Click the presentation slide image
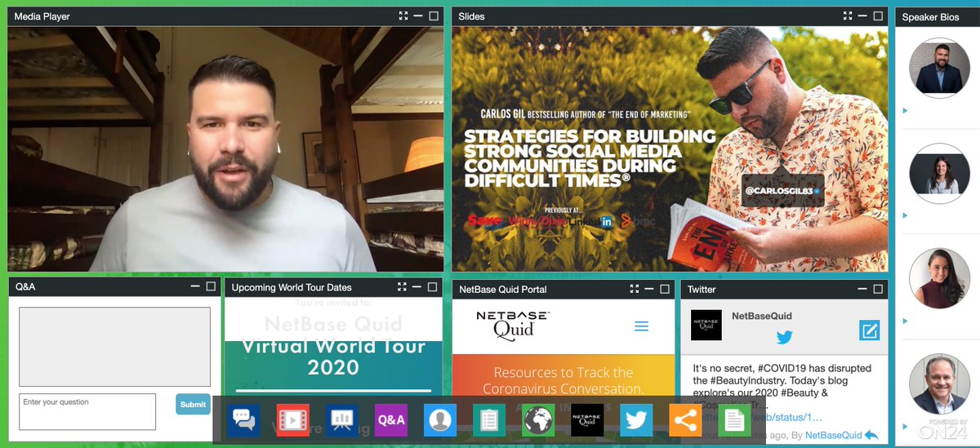Viewport: 980px width, 448px height. click(x=670, y=149)
